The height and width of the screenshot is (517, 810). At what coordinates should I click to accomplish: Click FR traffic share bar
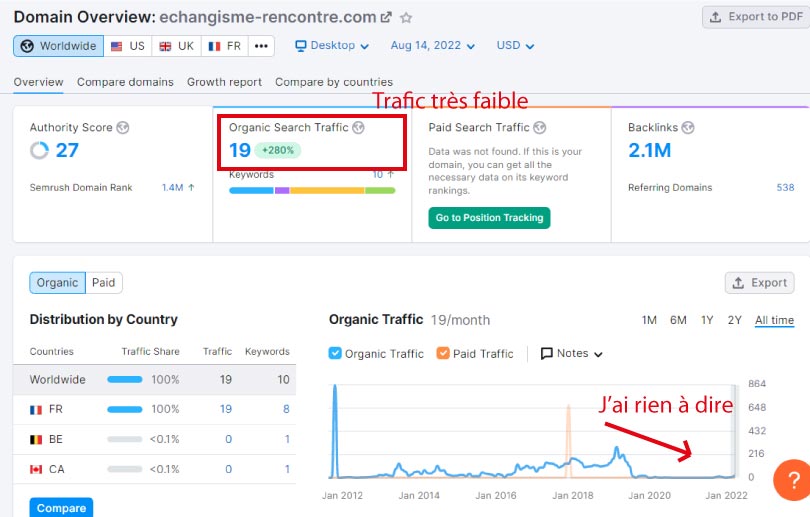[x=124, y=410]
